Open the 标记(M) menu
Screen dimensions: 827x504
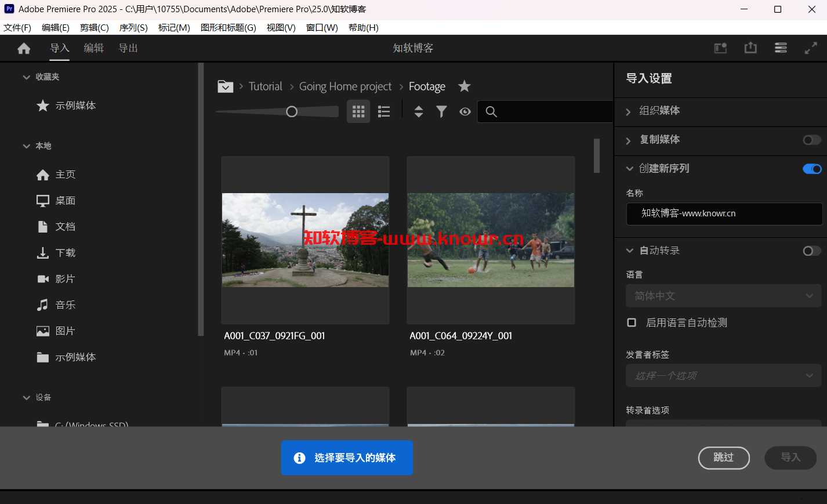[174, 27]
